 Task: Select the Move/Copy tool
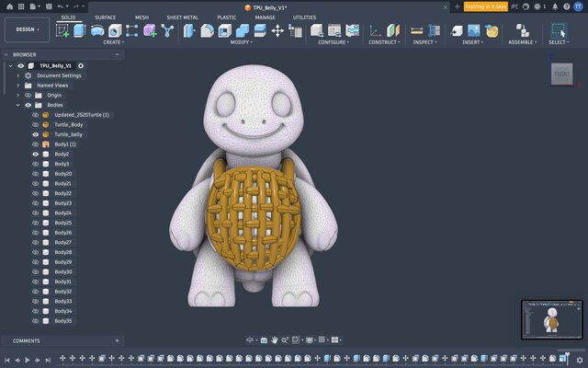277,30
